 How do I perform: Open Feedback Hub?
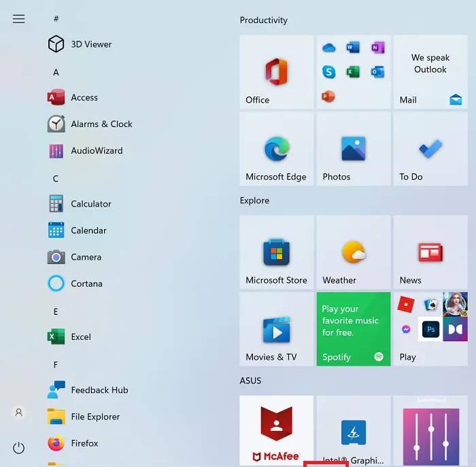(x=88, y=390)
